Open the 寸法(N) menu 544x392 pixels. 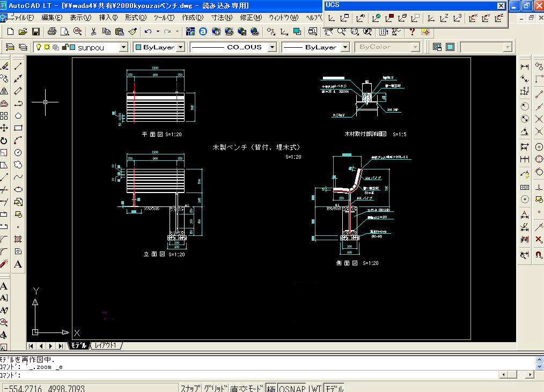(x=222, y=17)
